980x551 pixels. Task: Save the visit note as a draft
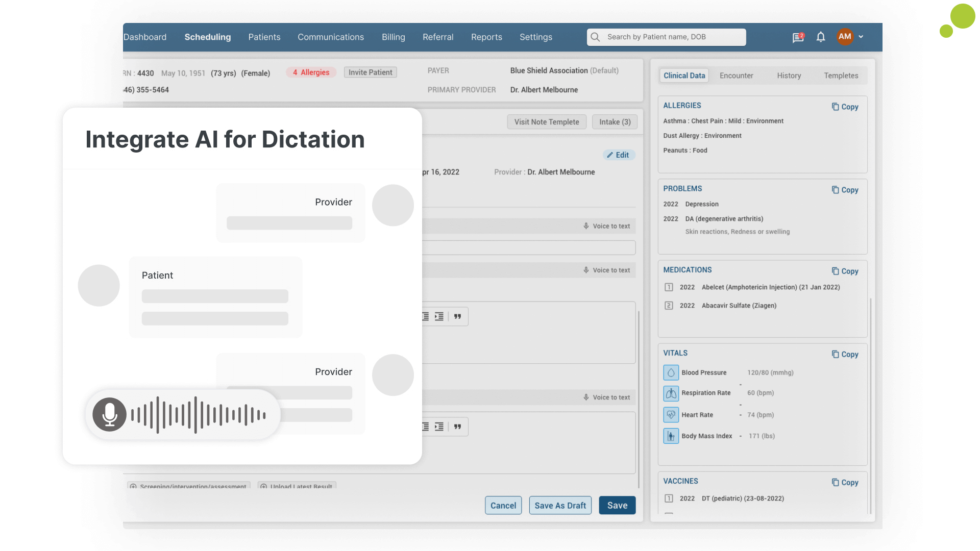click(x=560, y=505)
